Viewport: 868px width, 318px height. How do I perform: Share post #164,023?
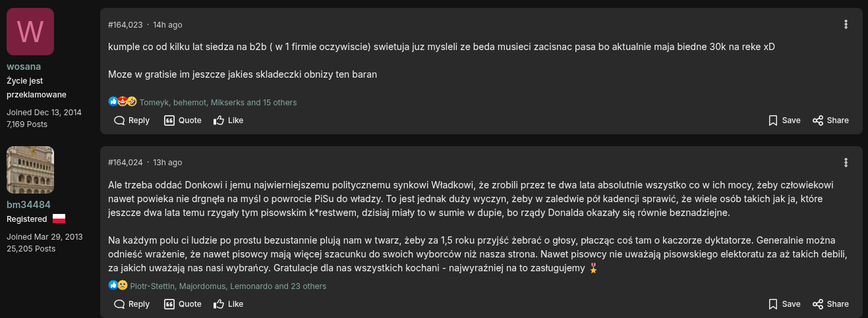830,120
